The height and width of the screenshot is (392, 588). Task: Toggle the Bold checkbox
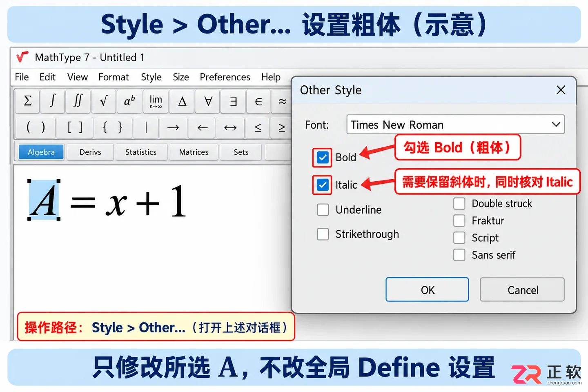323,157
